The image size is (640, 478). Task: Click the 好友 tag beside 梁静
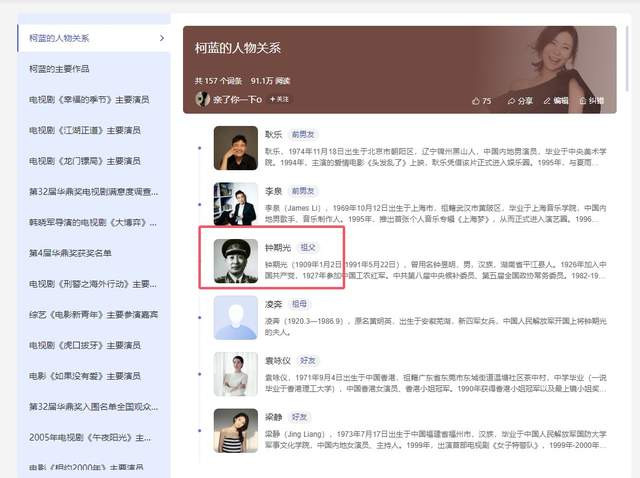[x=299, y=417]
